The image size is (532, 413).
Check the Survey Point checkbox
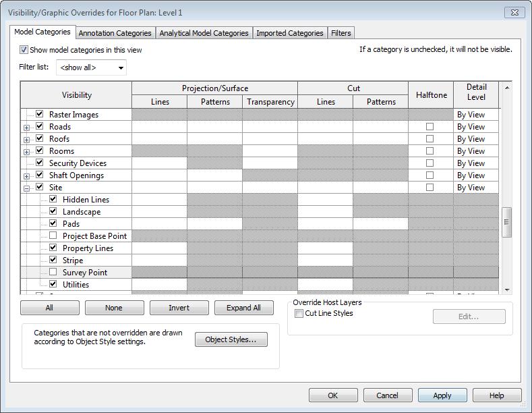coord(53,272)
